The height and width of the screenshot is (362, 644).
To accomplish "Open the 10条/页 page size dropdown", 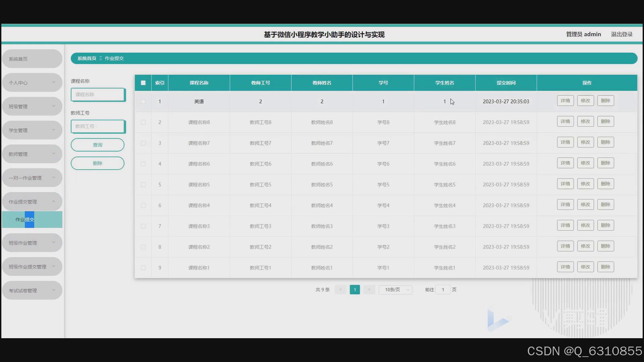I will (x=395, y=290).
